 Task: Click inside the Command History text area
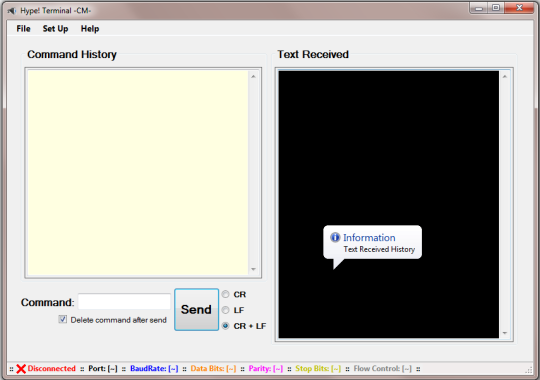click(x=138, y=172)
